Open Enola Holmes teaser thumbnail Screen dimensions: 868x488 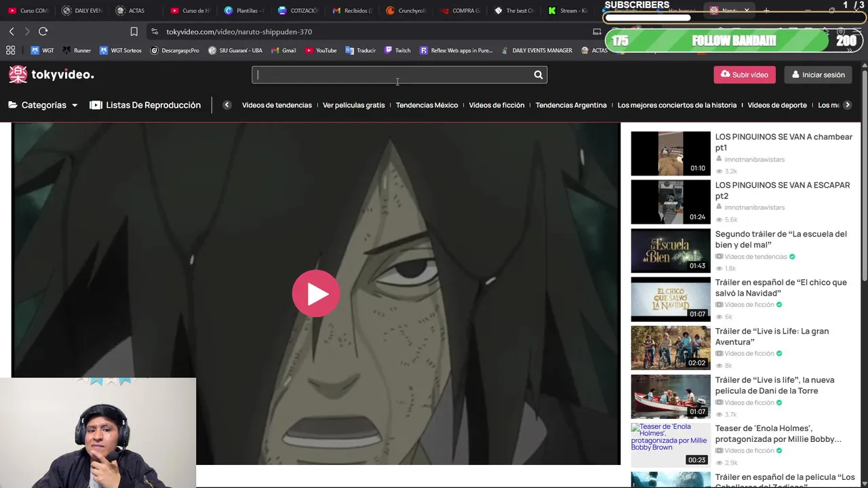(x=671, y=445)
